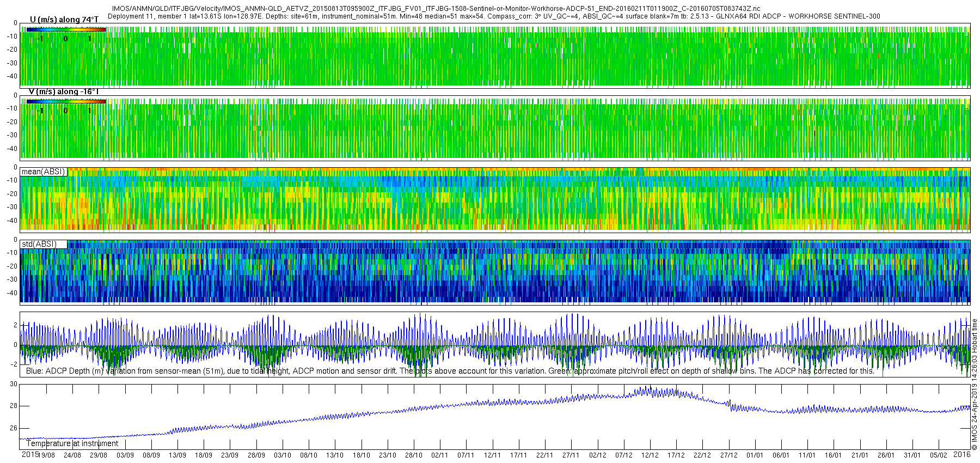Click the '30' temperature axis tick label
Image resolution: width=980 pixels, height=463 pixels.
click(14, 384)
